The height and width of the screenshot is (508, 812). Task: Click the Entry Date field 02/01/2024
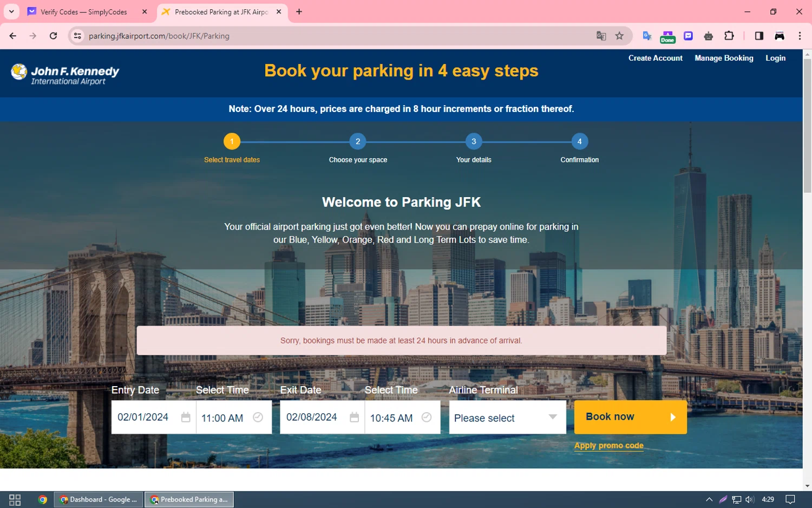154,417
